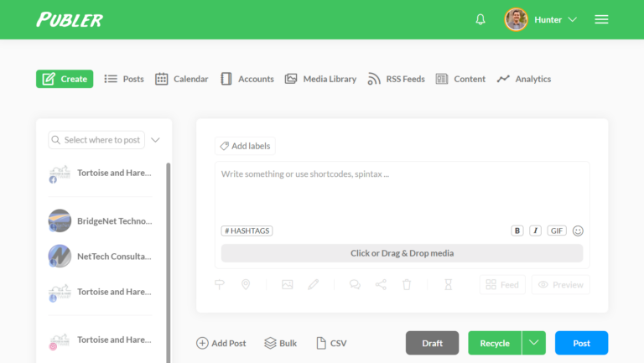Expand the Hunter profile dropdown
Image resolution: width=644 pixels, height=363 pixels.
coord(573,19)
